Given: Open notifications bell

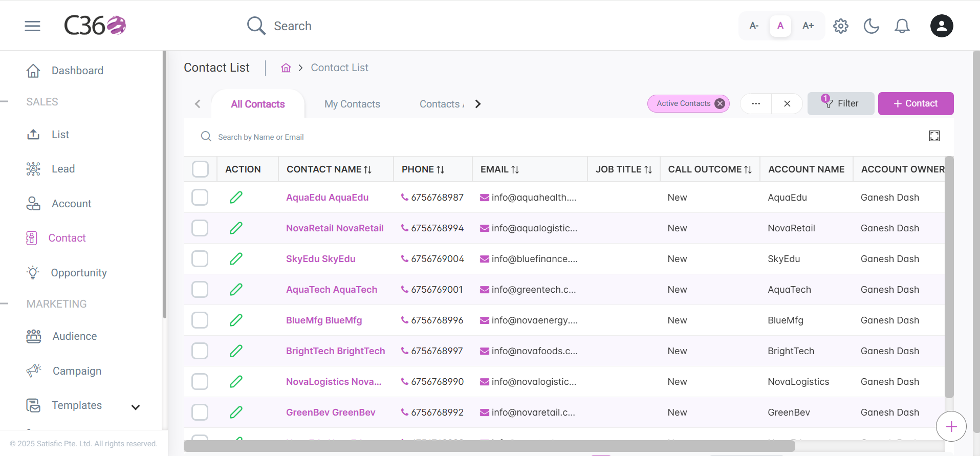Looking at the screenshot, I should coord(902,26).
